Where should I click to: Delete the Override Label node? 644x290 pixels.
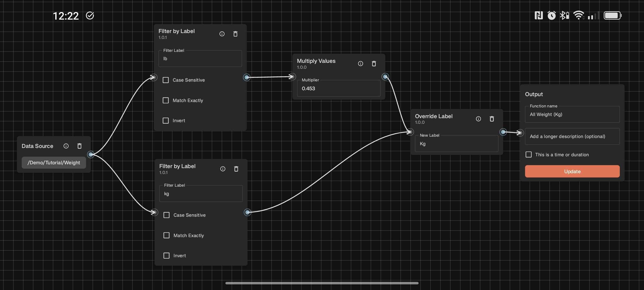(x=492, y=119)
